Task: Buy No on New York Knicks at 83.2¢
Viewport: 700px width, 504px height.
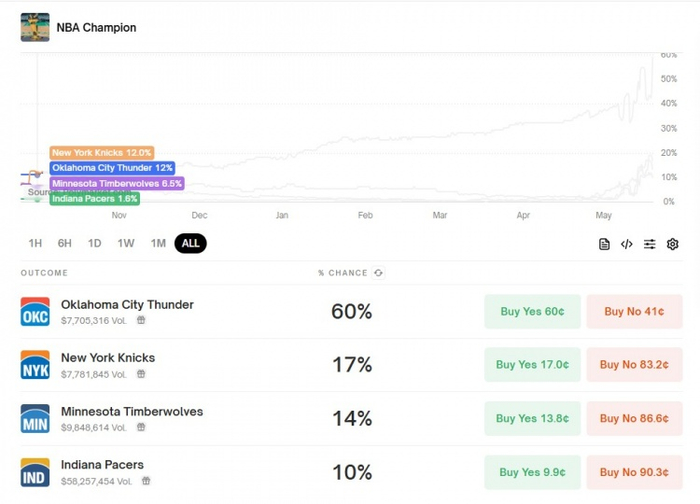Action: [634, 365]
